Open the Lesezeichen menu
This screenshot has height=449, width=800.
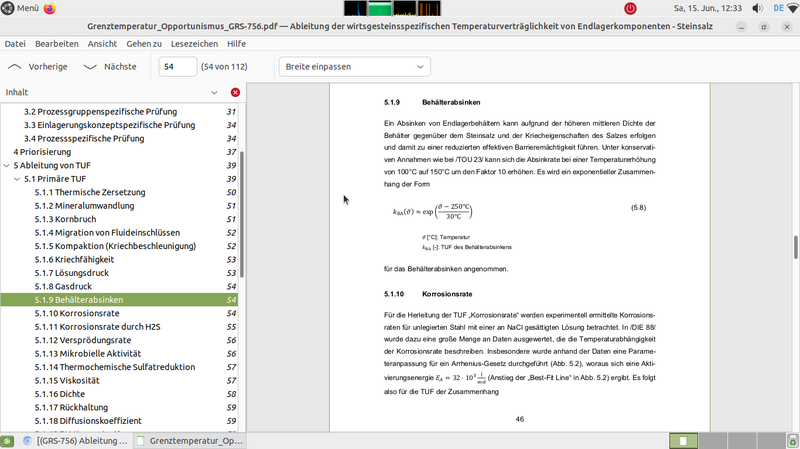pos(194,44)
